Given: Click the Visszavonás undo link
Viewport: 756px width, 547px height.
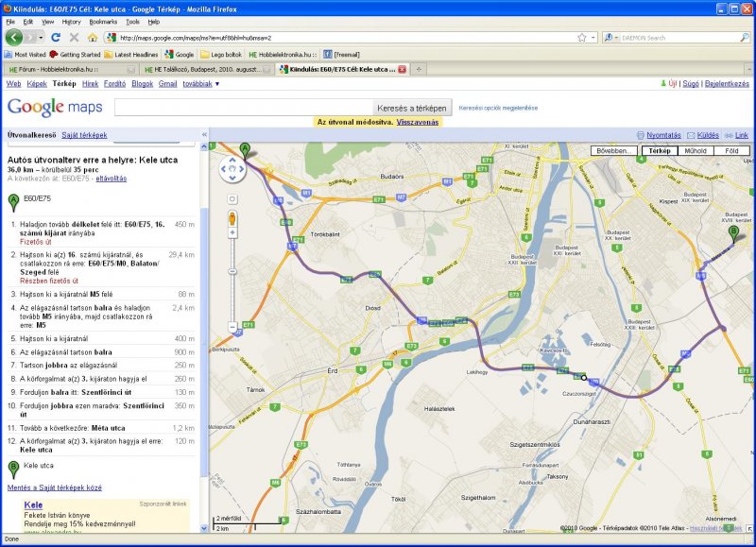Looking at the screenshot, I should [x=418, y=123].
